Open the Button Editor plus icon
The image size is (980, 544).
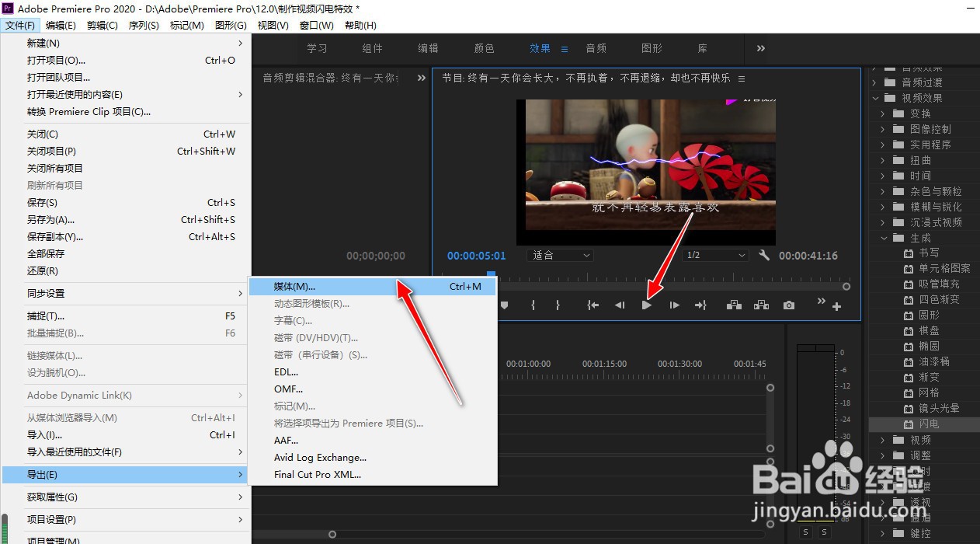pos(836,307)
